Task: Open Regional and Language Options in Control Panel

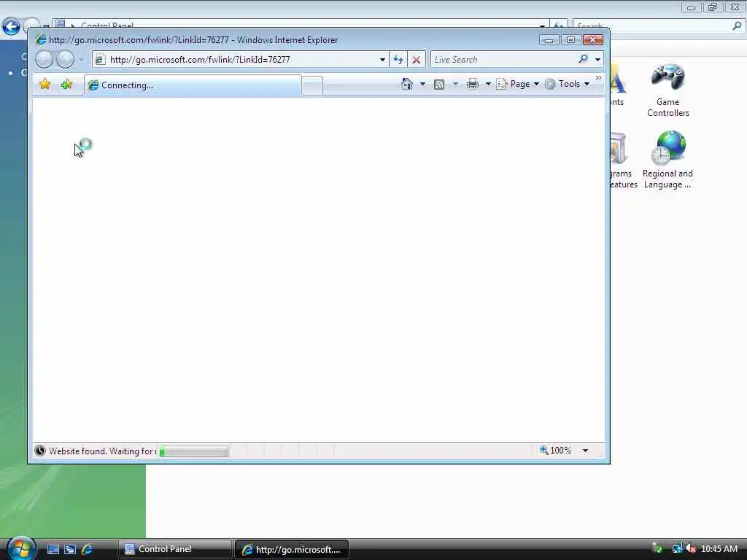Action: pos(667,160)
